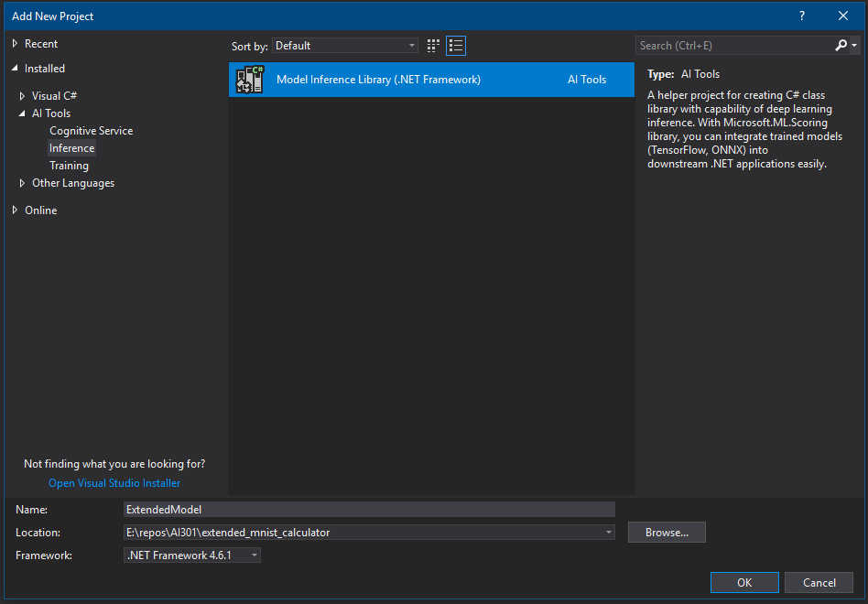
Task: Select the Inference category
Action: pyautogui.click(x=72, y=147)
